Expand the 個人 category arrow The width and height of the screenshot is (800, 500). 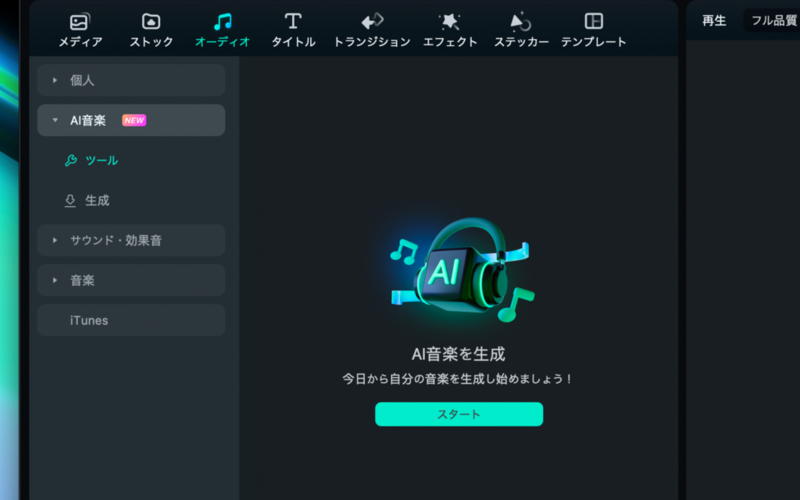tap(55, 80)
